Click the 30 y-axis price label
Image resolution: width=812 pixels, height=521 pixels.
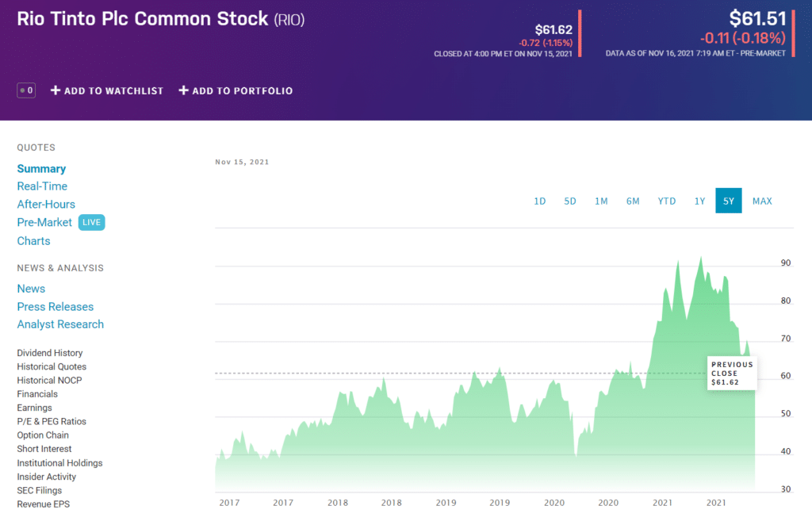pos(786,489)
